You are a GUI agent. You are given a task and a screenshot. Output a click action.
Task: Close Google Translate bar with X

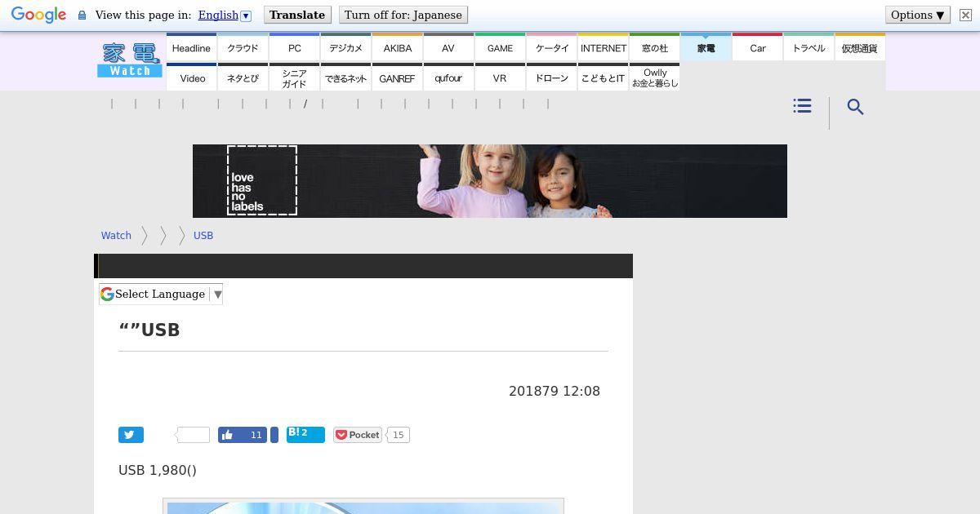click(x=965, y=15)
